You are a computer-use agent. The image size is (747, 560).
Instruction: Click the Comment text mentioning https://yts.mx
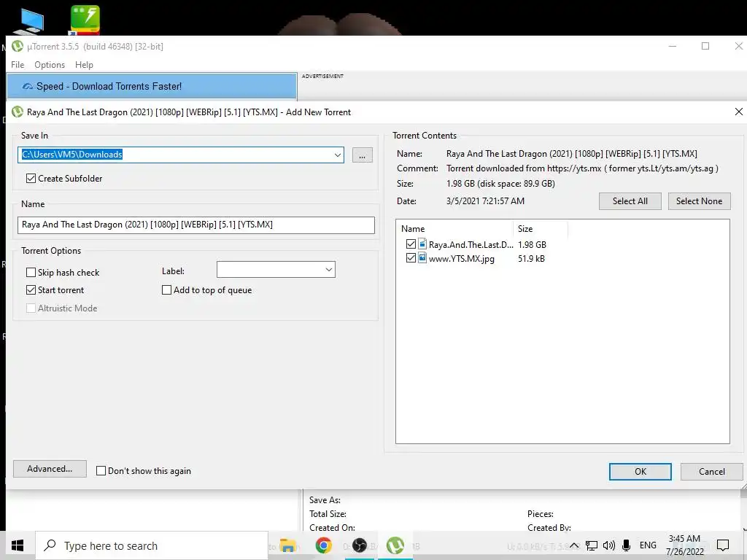tap(582, 168)
